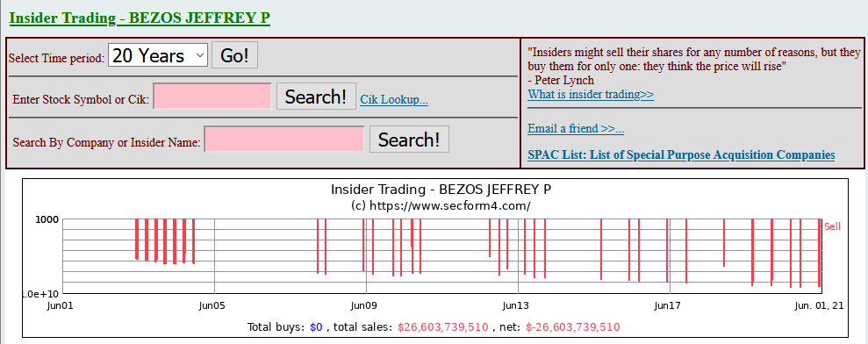The width and height of the screenshot is (868, 344).
Task: Open the What is insider trading link
Action: tap(591, 94)
